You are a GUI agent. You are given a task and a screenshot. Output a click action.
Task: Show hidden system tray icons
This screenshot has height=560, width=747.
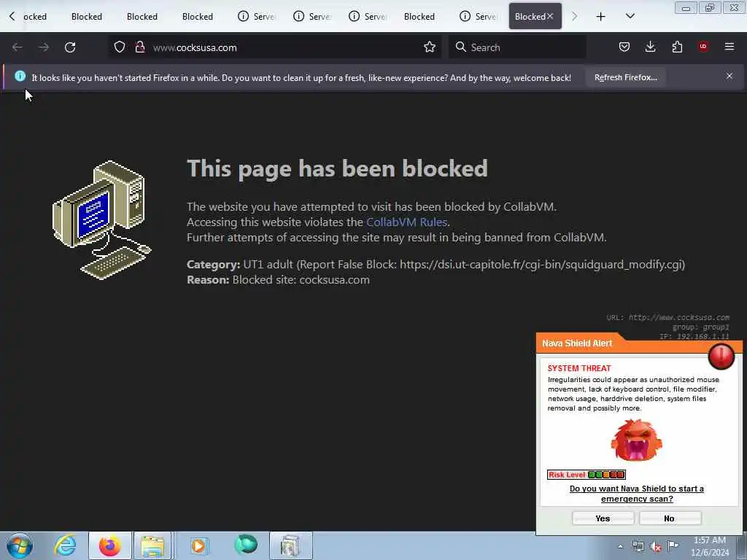pos(620,547)
